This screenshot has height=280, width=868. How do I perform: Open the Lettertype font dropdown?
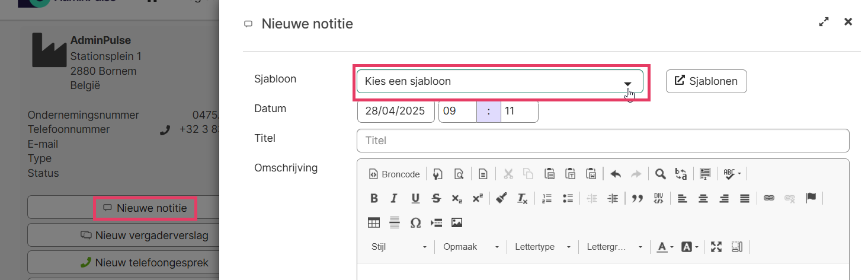pyautogui.click(x=543, y=247)
